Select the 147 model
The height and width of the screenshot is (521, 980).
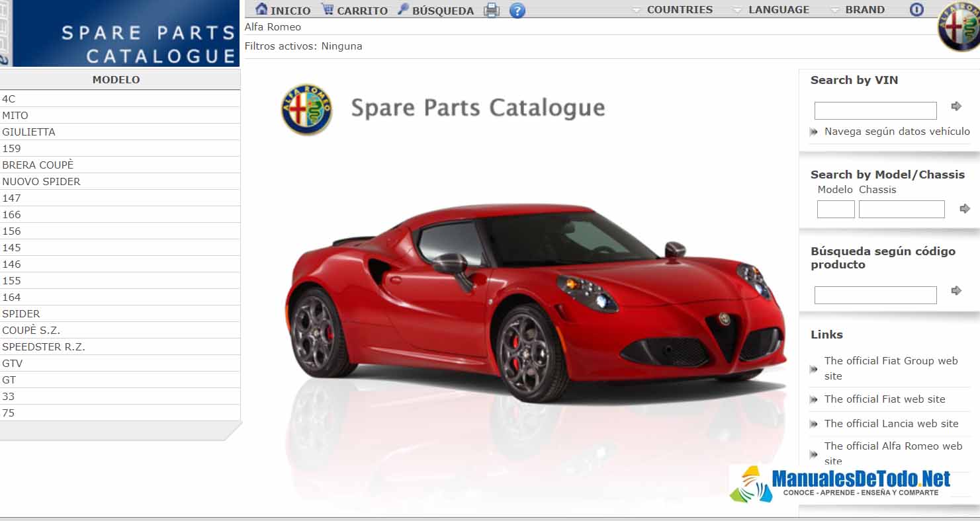click(120, 198)
